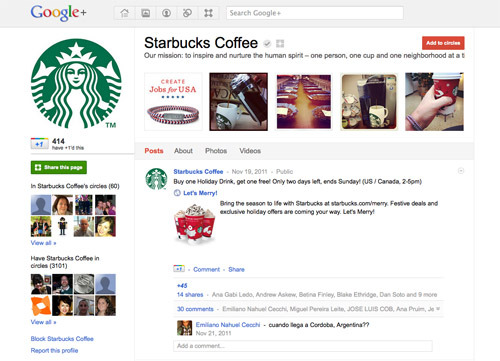Add Starbucks Coffee to circles
Screen dimensions: 500x361
pos(443,43)
